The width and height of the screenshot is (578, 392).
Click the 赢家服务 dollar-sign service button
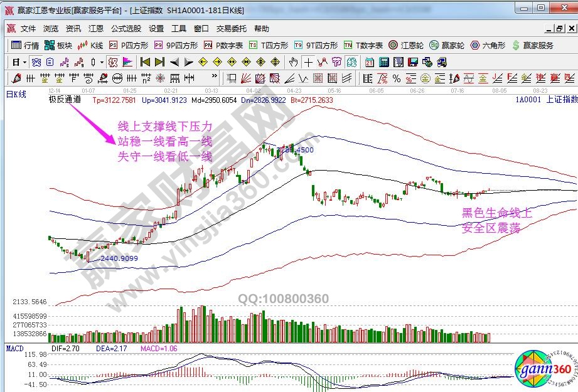pos(533,45)
